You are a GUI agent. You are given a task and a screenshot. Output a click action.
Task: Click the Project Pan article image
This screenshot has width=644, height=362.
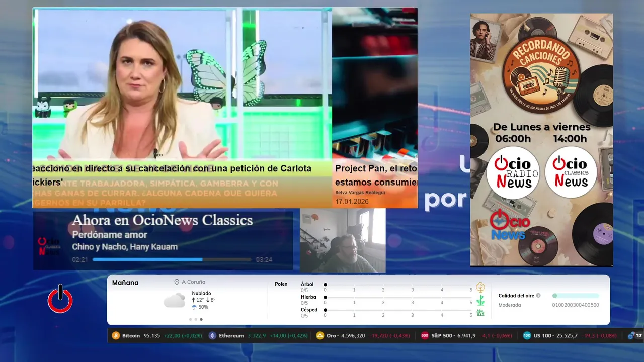pyautogui.click(x=375, y=84)
